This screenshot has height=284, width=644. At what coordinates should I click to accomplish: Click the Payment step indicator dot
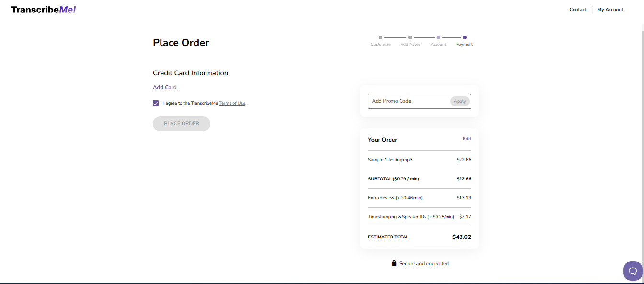[x=464, y=37]
